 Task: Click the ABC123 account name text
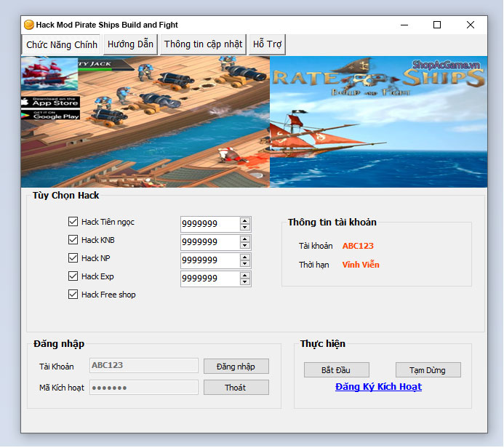358,246
